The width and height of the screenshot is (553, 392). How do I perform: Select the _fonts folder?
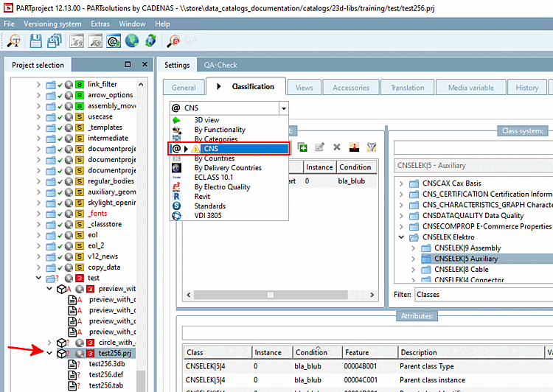click(x=97, y=213)
